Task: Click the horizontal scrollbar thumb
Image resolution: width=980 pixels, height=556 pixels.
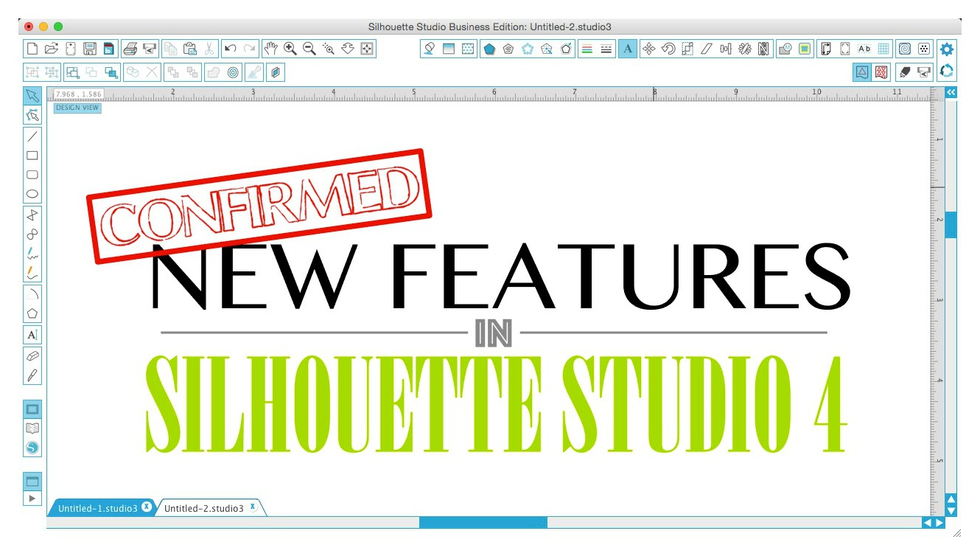Action: tap(483, 522)
